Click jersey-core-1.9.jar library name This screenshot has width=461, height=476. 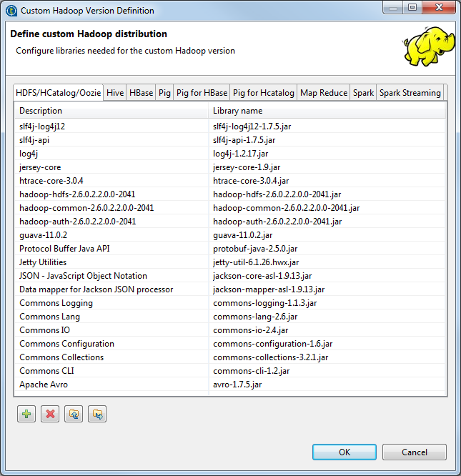pyautogui.click(x=247, y=167)
